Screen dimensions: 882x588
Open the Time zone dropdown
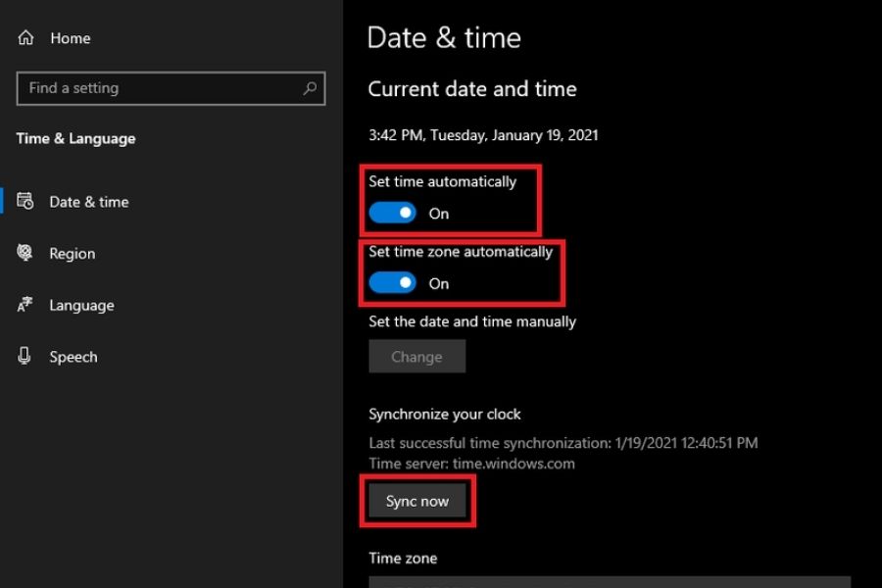pyautogui.click(x=609, y=582)
